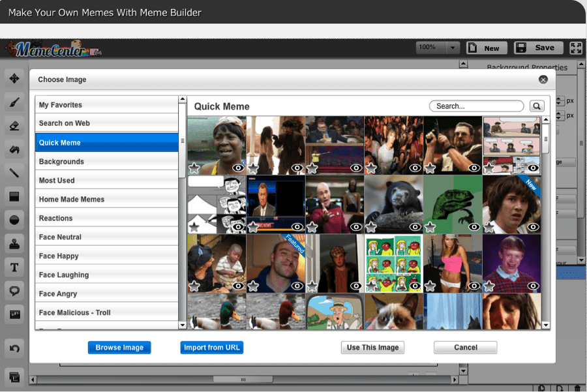This screenshot has height=392, width=587.
Task: Select the Text tool
Action: click(14, 267)
